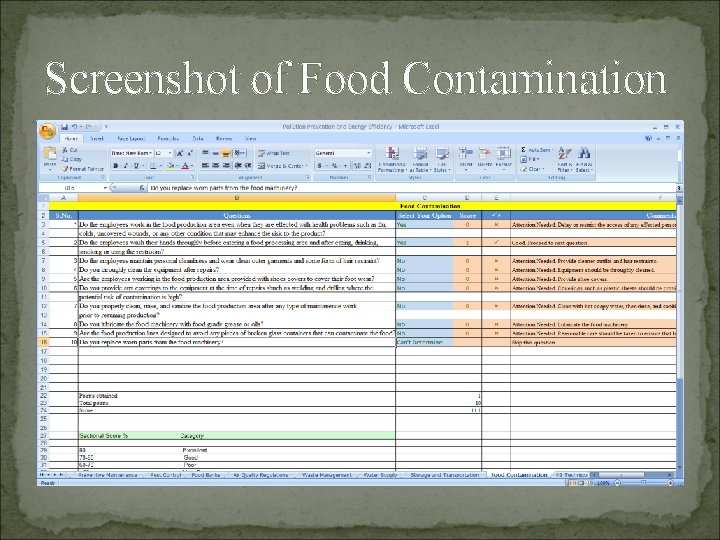Viewport: 720px width, 540px height.
Task: Click the Insert cells icon
Action: click(466, 153)
